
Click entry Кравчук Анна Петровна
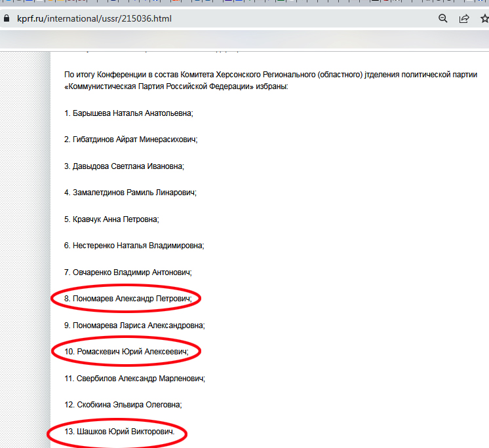pyautogui.click(x=111, y=219)
